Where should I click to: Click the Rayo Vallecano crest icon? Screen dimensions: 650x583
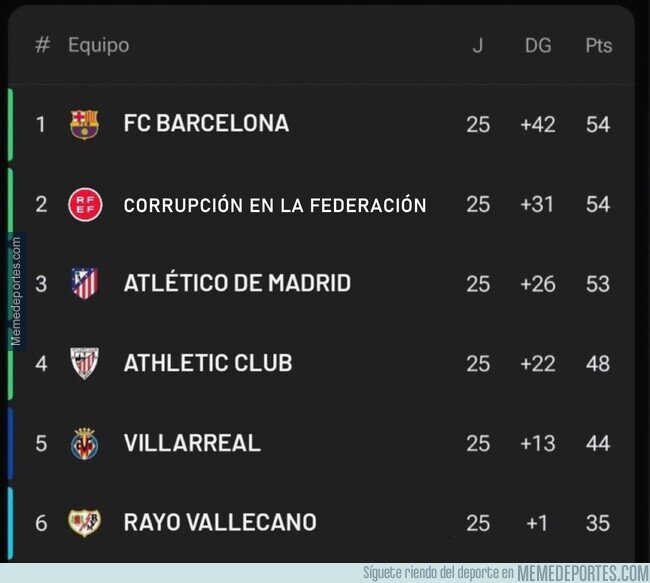pos(84,522)
